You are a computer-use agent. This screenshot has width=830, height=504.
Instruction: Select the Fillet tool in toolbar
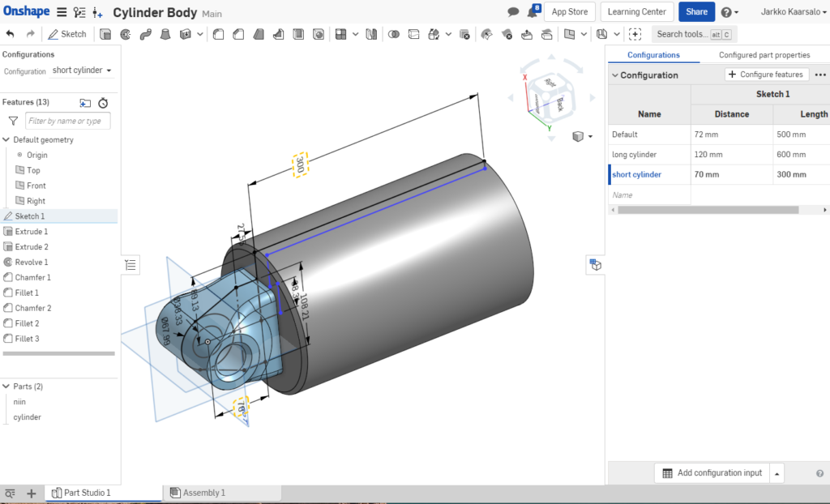tap(218, 34)
